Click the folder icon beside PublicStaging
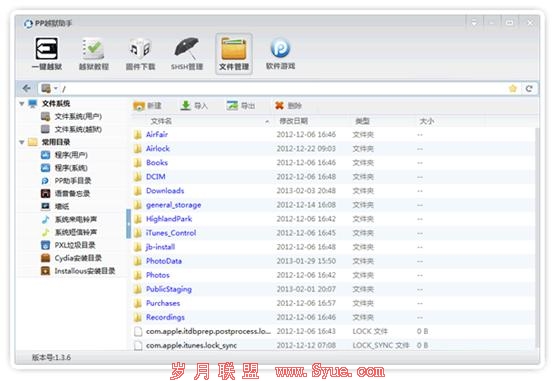The image size is (553, 381). [138, 289]
